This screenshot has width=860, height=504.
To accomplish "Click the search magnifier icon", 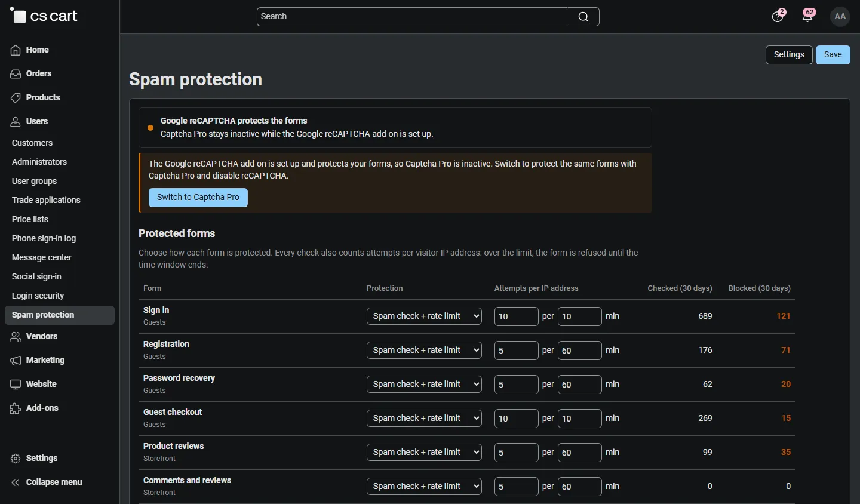I will pyautogui.click(x=583, y=17).
